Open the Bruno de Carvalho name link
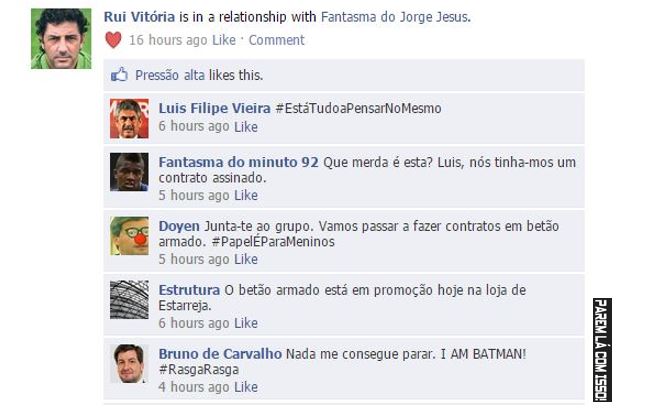 (220, 354)
